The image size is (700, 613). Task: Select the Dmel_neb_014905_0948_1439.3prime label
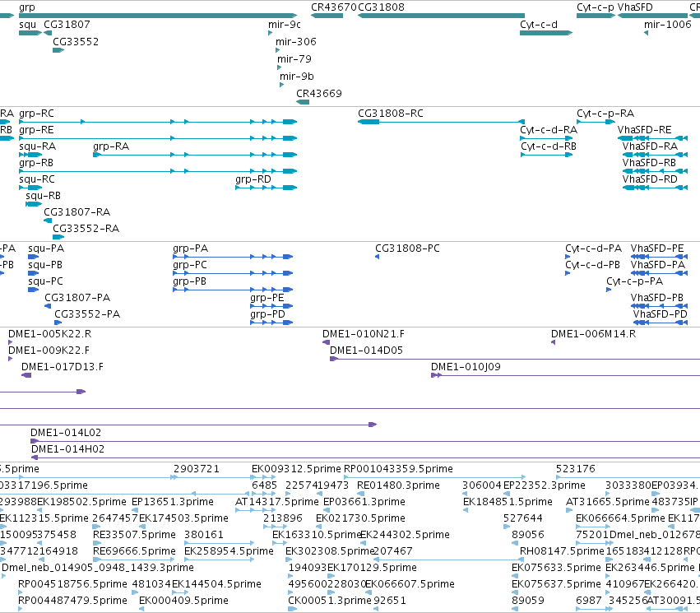[x=98, y=568]
